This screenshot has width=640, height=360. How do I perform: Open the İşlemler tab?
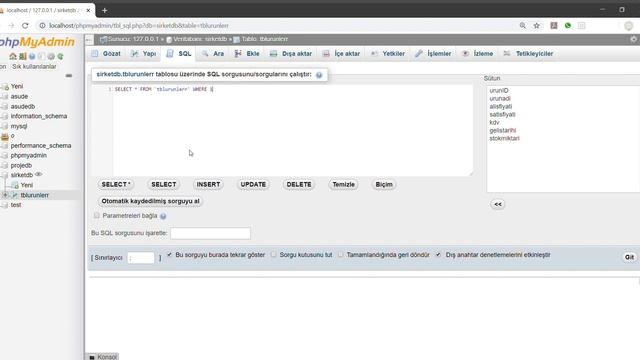click(433, 53)
